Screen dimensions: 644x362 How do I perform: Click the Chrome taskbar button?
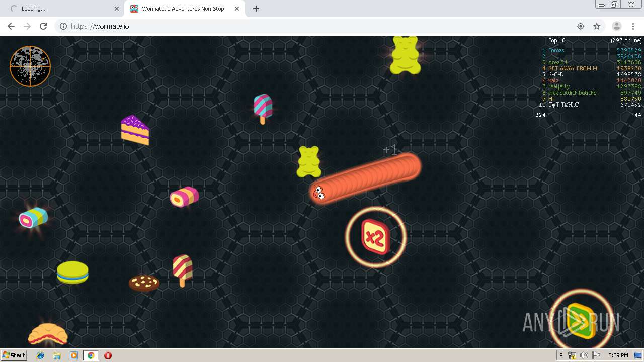pyautogui.click(x=91, y=355)
